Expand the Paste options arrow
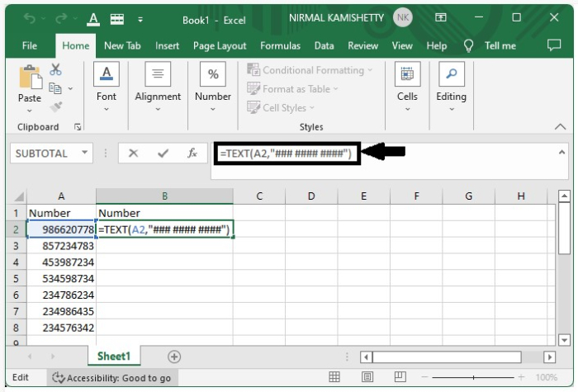Viewport: 578px width, 392px height. [30, 111]
